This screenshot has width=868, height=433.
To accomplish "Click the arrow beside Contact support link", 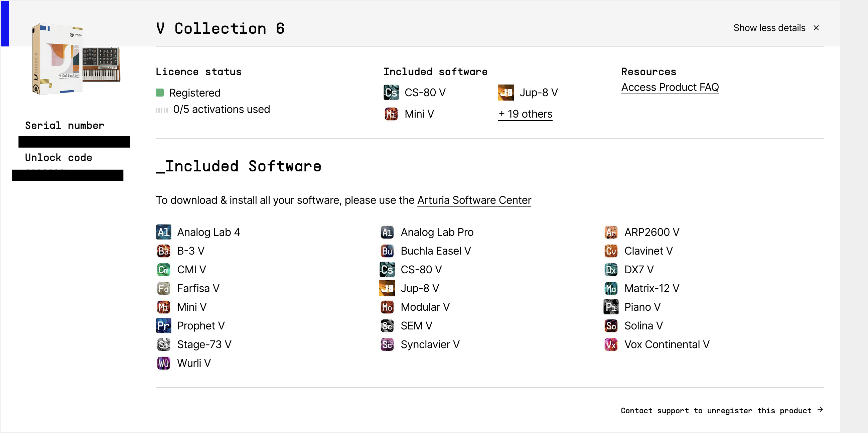I will (x=820, y=409).
